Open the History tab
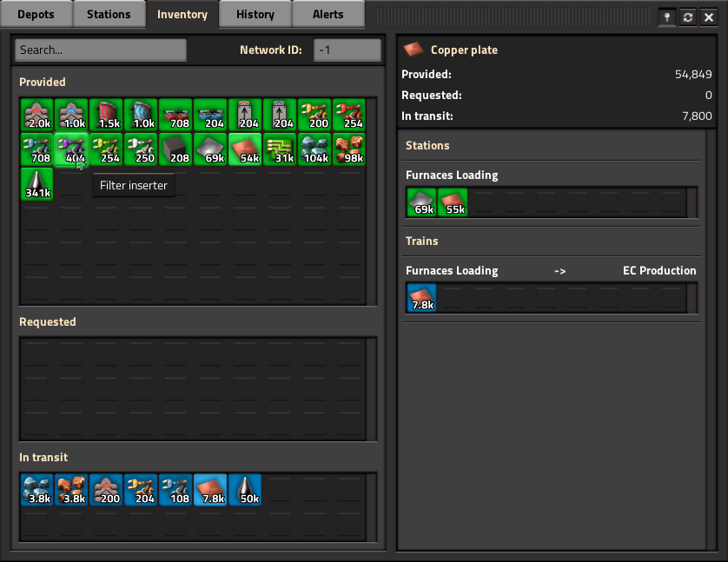The width and height of the screenshot is (728, 562). click(x=255, y=15)
